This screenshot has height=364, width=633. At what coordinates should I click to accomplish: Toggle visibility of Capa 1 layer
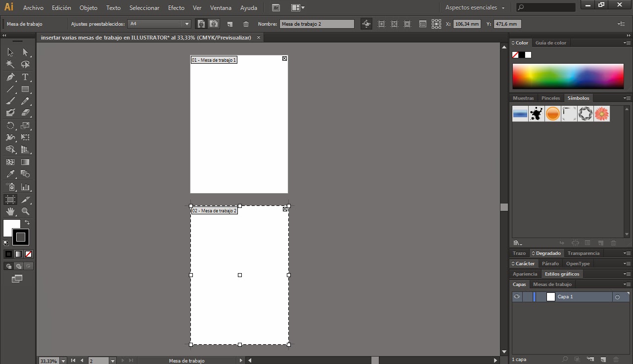pyautogui.click(x=517, y=297)
